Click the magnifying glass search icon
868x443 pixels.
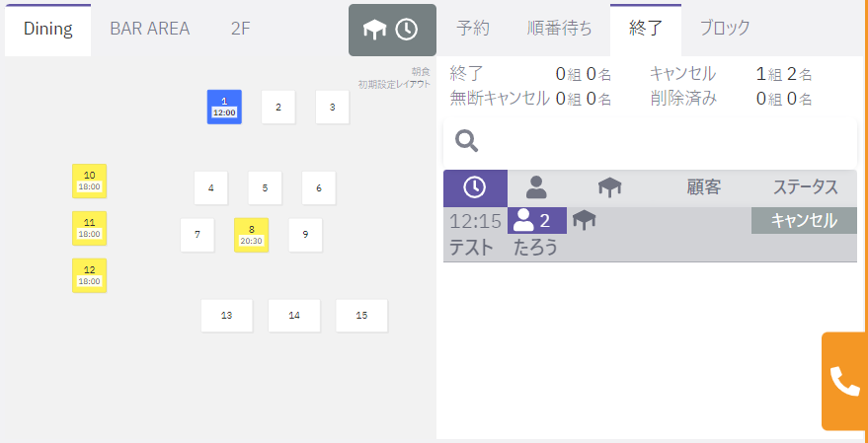[466, 141]
